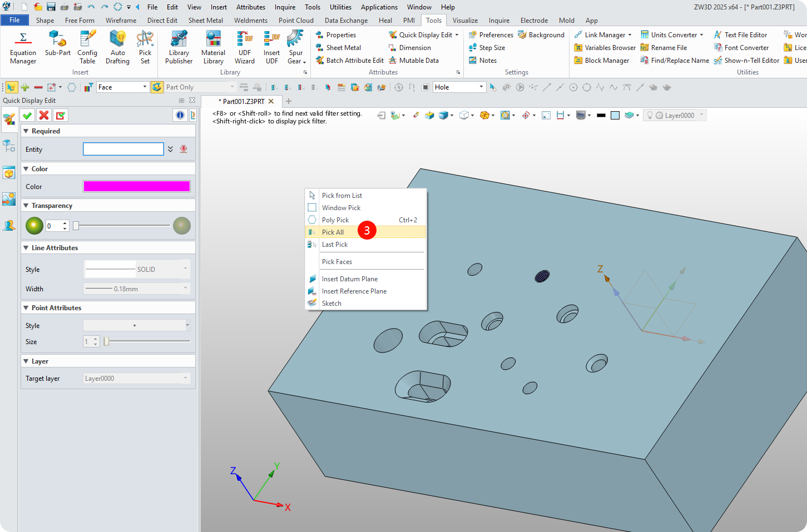The height and width of the screenshot is (532, 807).
Task: Click the Entity input field
Action: [123, 149]
